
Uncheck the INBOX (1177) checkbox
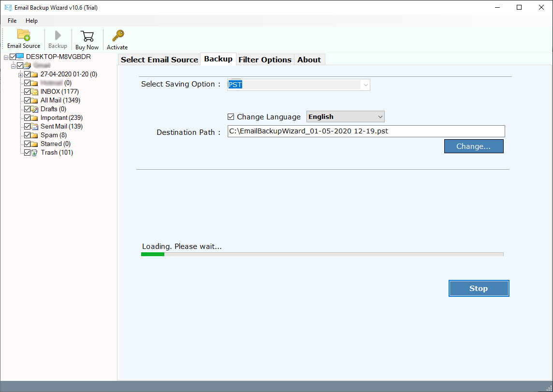27,92
